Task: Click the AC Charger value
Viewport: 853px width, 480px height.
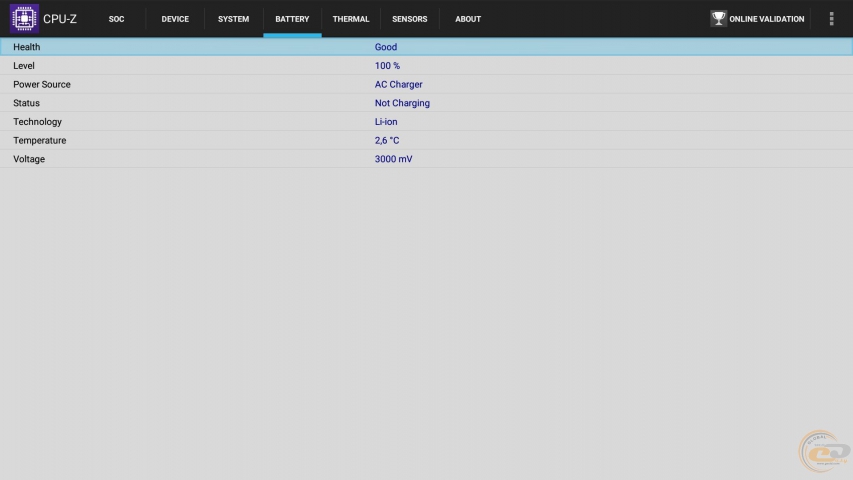Action: point(398,85)
